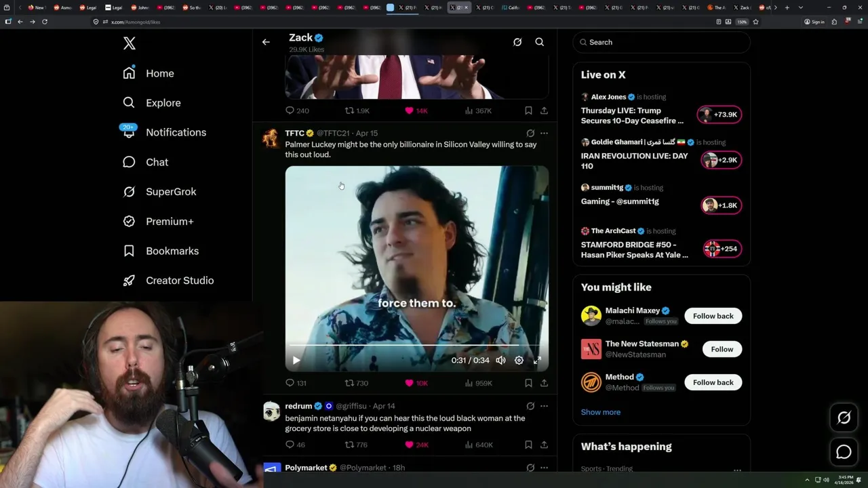Open more options in What's happening

(737, 470)
